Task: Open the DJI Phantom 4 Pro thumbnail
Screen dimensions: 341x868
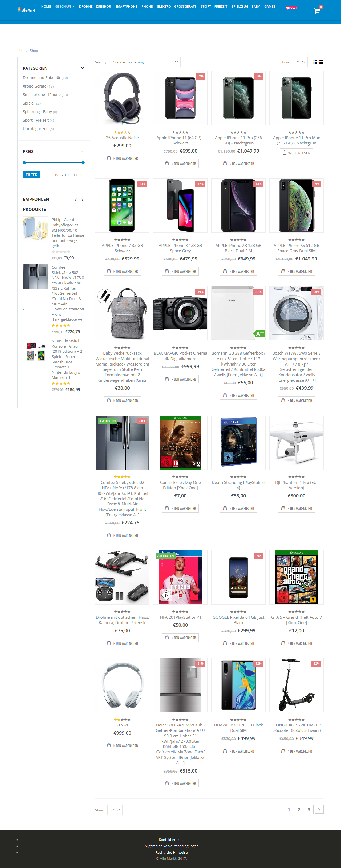Action: [x=296, y=442]
